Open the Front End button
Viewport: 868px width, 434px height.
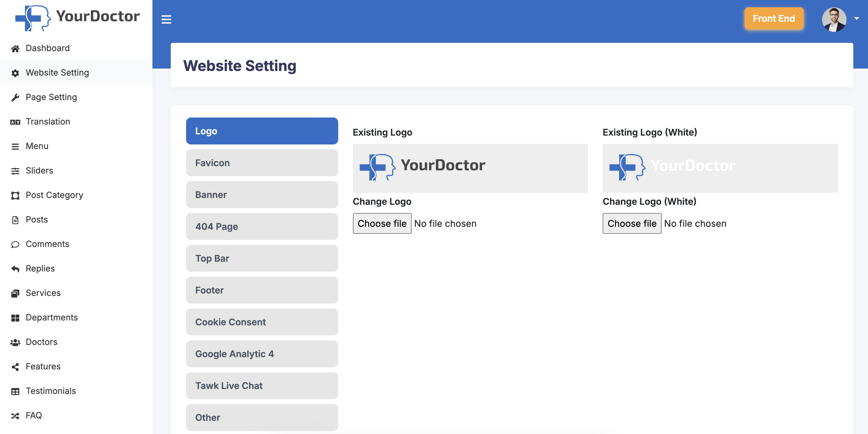[774, 19]
